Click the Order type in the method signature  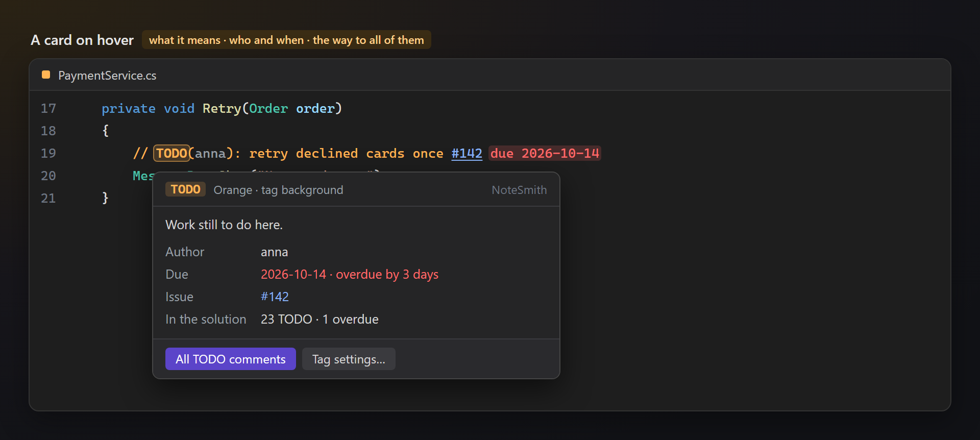point(268,108)
